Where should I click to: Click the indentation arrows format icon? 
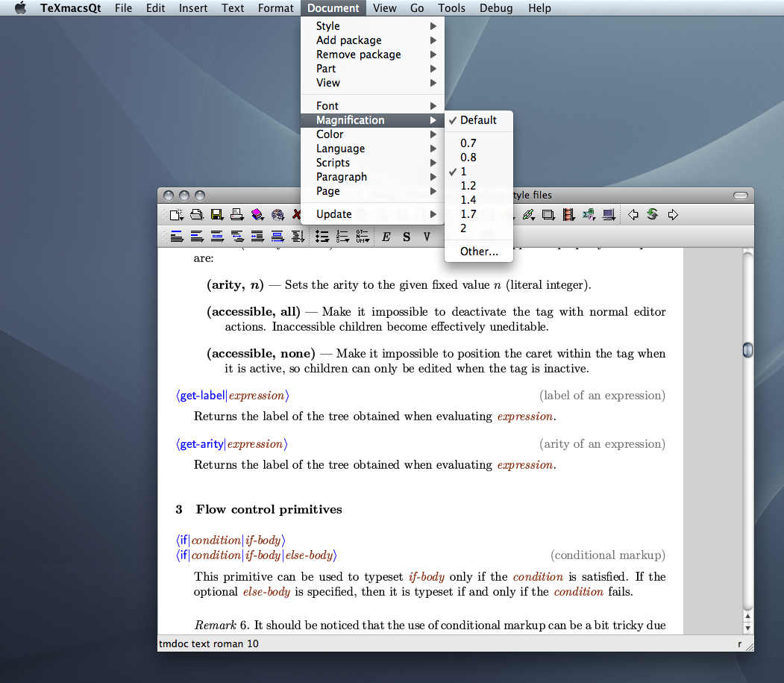(x=257, y=237)
